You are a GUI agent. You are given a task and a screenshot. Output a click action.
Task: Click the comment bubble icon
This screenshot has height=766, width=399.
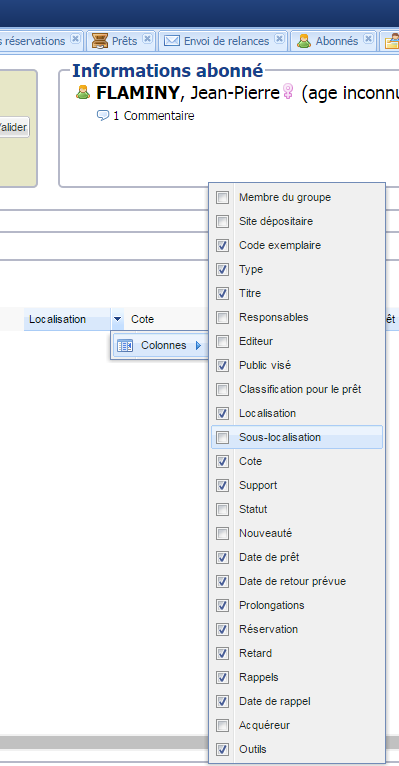(103, 116)
